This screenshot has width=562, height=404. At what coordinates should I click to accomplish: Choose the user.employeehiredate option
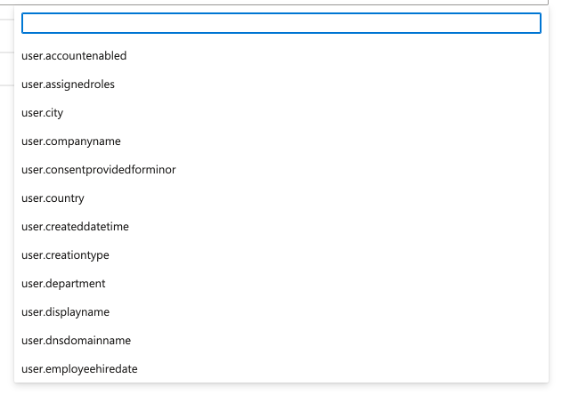[281, 369]
